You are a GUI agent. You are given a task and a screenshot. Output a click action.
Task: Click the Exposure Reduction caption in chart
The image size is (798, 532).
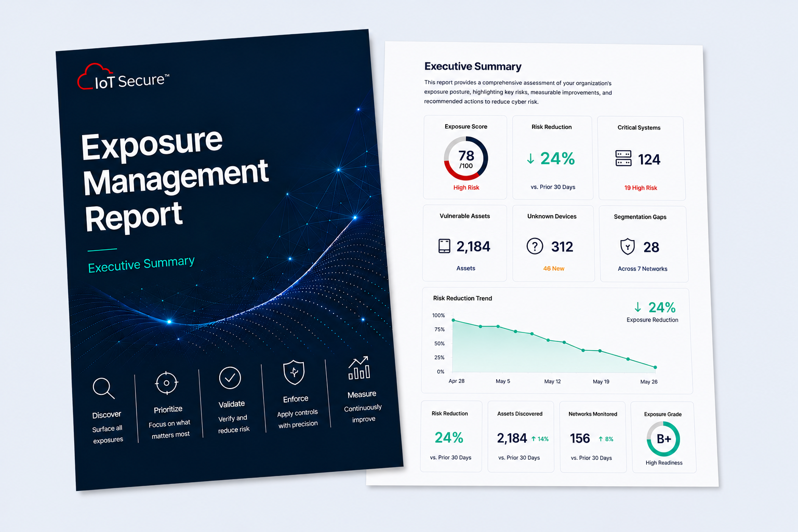(x=653, y=320)
